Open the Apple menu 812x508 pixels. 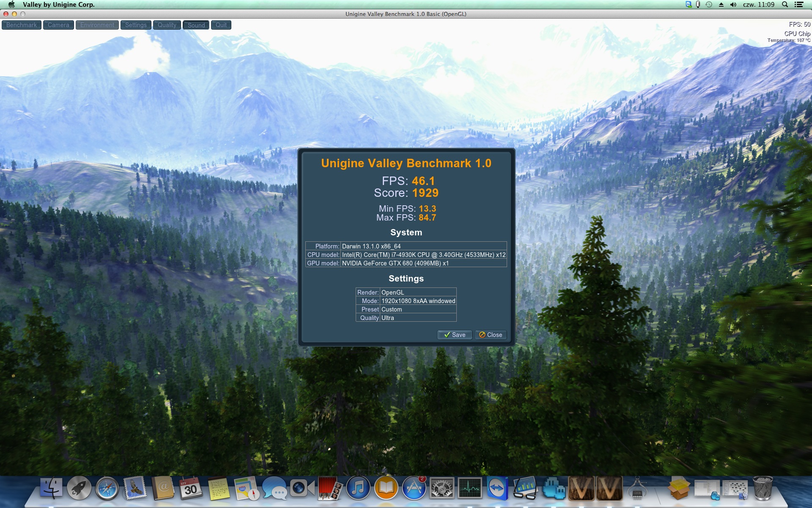tap(11, 5)
